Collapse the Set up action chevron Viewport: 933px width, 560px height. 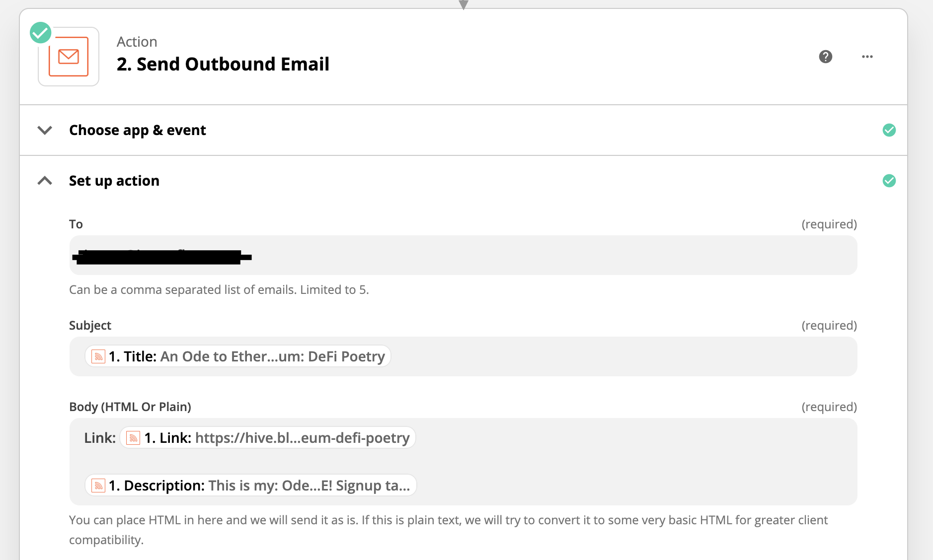point(45,181)
